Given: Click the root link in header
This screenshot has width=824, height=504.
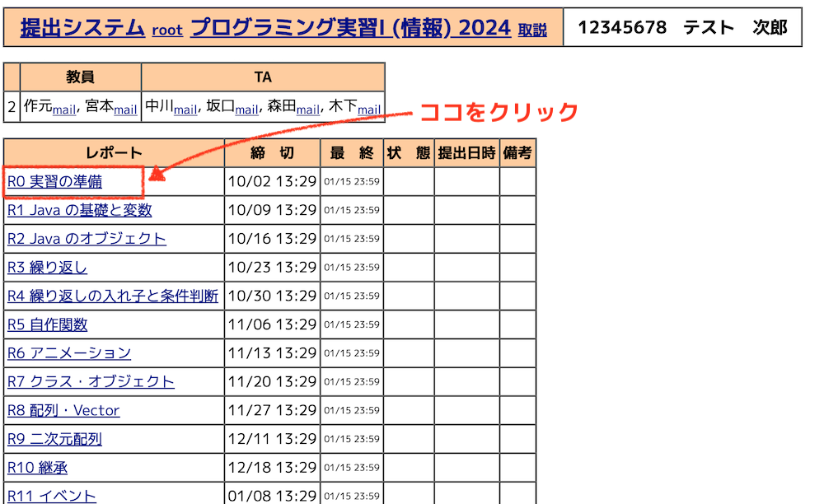Looking at the screenshot, I should (166, 30).
